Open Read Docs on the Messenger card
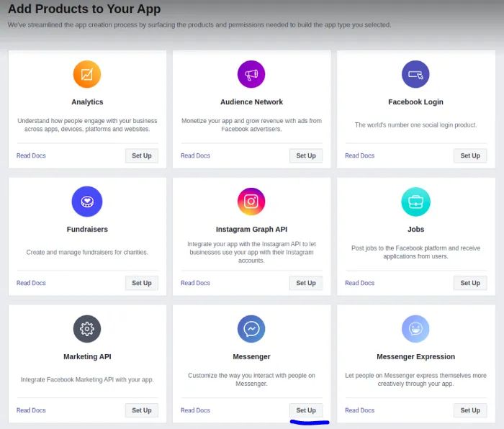The width and height of the screenshot is (504, 429). 195,410
